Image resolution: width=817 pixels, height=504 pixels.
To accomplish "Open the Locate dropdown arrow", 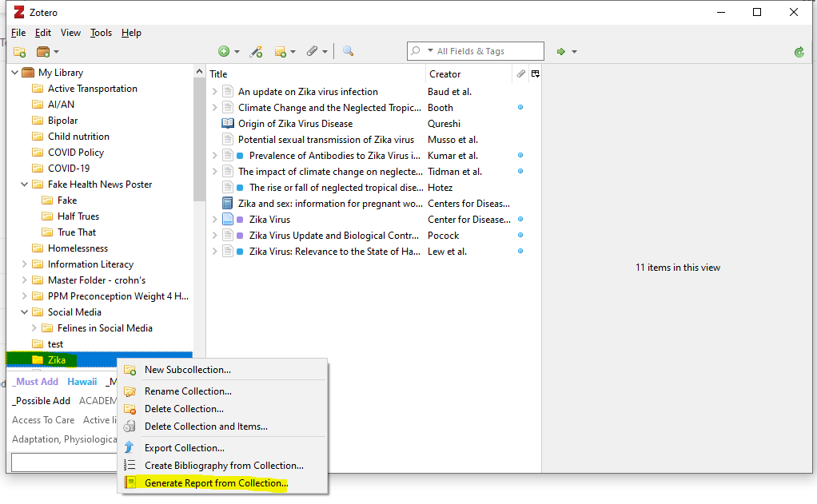I will click(x=574, y=52).
